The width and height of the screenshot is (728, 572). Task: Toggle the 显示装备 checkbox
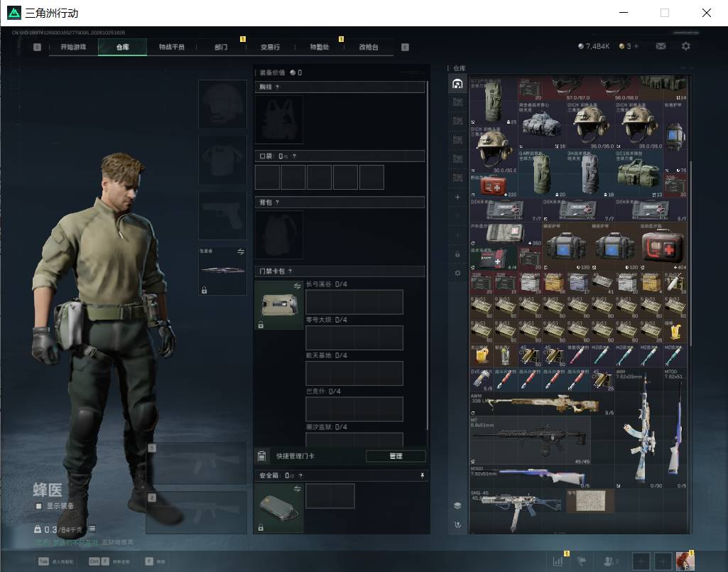click(x=39, y=506)
